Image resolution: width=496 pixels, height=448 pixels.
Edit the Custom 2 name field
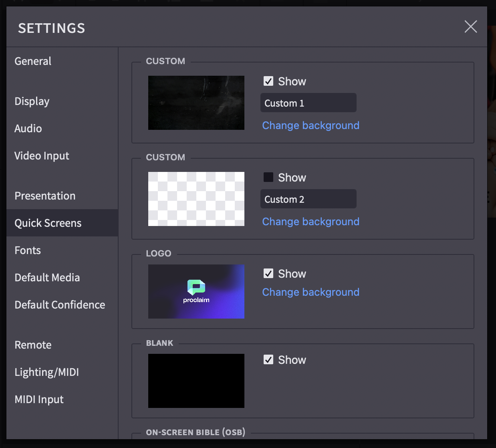(x=308, y=199)
